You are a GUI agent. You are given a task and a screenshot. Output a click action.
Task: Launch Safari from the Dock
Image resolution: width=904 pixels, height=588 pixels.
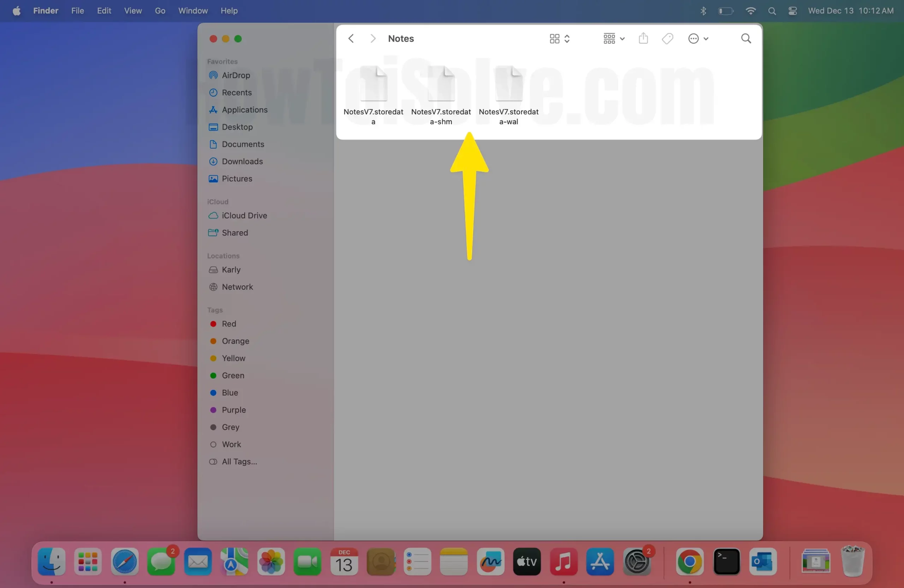point(125,562)
